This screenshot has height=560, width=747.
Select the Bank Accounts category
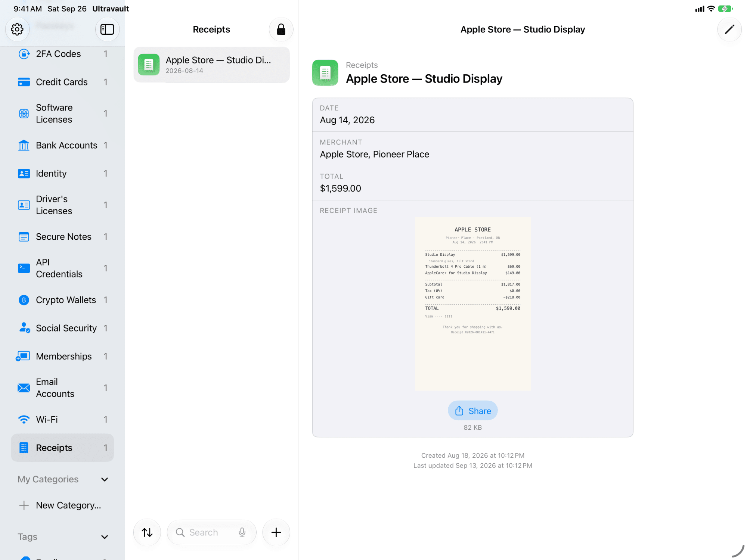(62, 145)
